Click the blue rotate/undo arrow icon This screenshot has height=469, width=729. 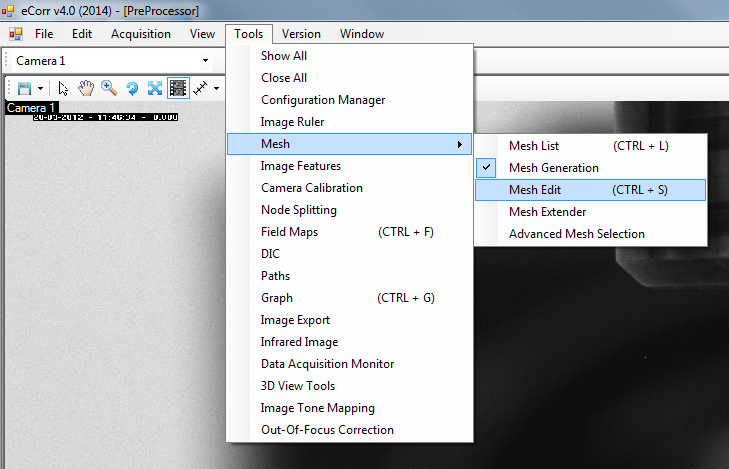(x=132, y=88)
